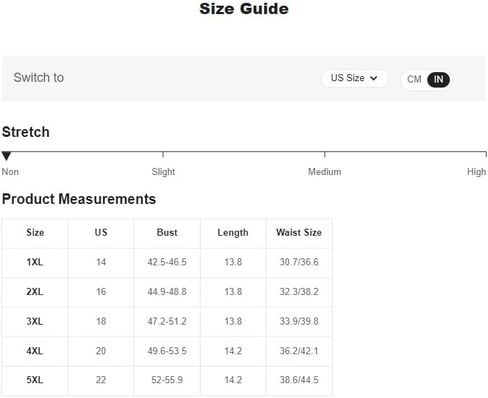Click bust value 44.9-48.8
The height and width of the screenshot is (398, 488).
167,292
